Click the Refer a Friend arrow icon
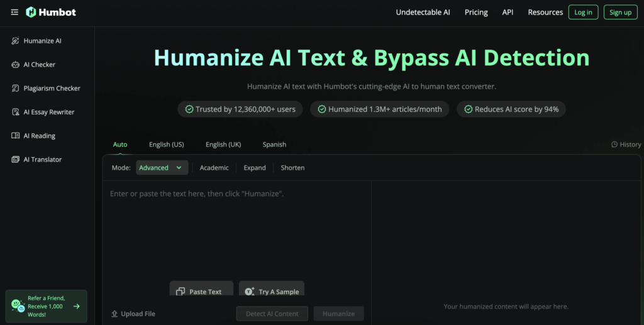Image resolution: width=644 pixels, height=325 pixels. 76,306
